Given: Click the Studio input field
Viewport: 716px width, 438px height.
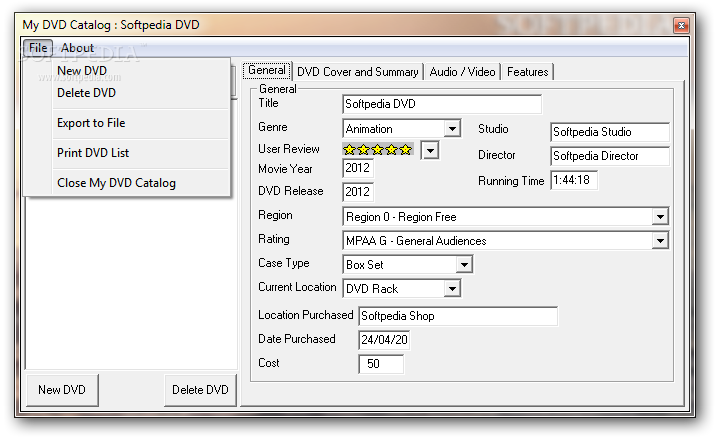Looking at the screenshot, I should (x=610, y=132).
